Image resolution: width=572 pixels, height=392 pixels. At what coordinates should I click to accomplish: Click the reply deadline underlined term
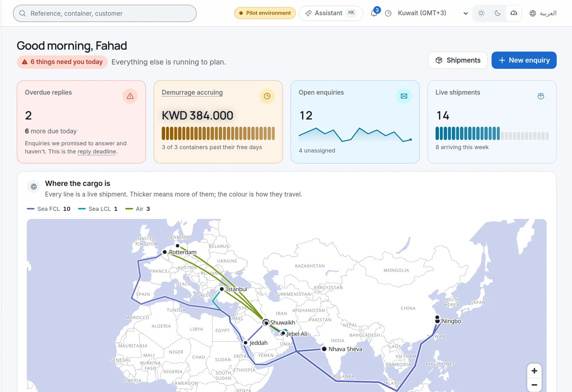pyautogui.click(x=97, y=152)
